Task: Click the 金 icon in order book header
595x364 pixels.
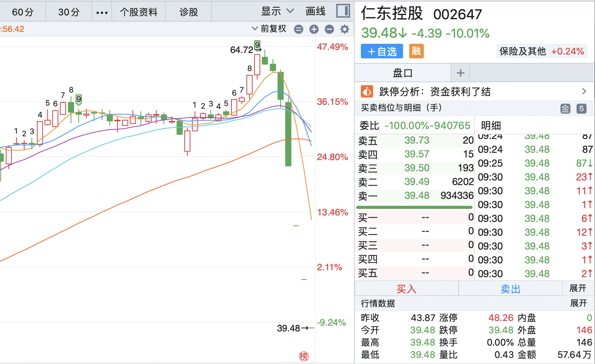Action: (565, 109)
